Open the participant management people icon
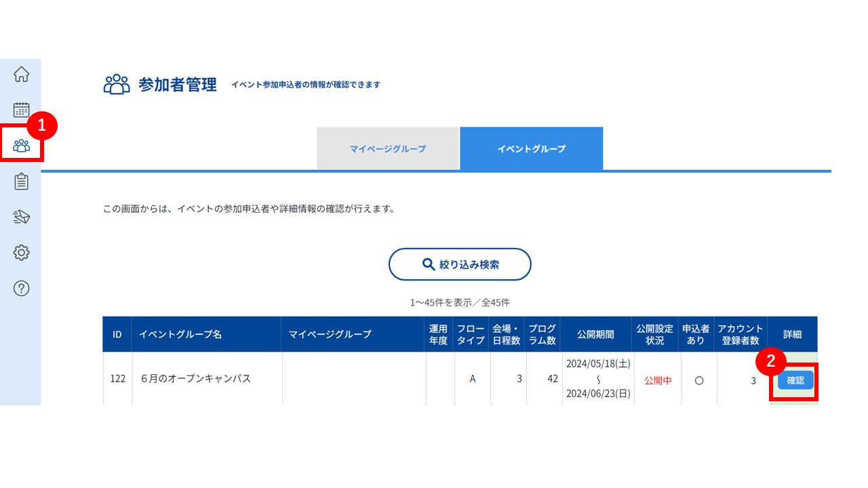This screenshot has width=868, height=488. (22, 145)
